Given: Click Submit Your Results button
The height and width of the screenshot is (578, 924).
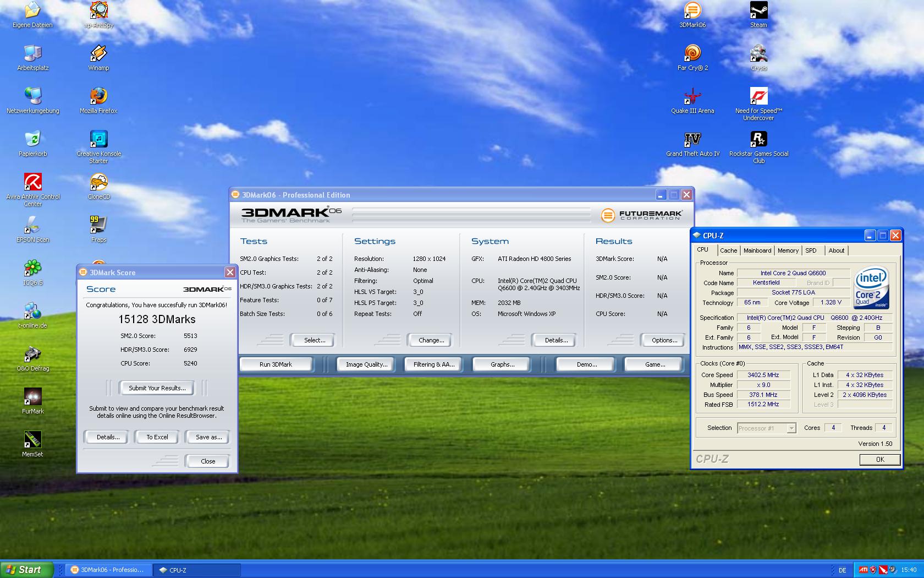Looking at the screenshot, I should [157, 388].
